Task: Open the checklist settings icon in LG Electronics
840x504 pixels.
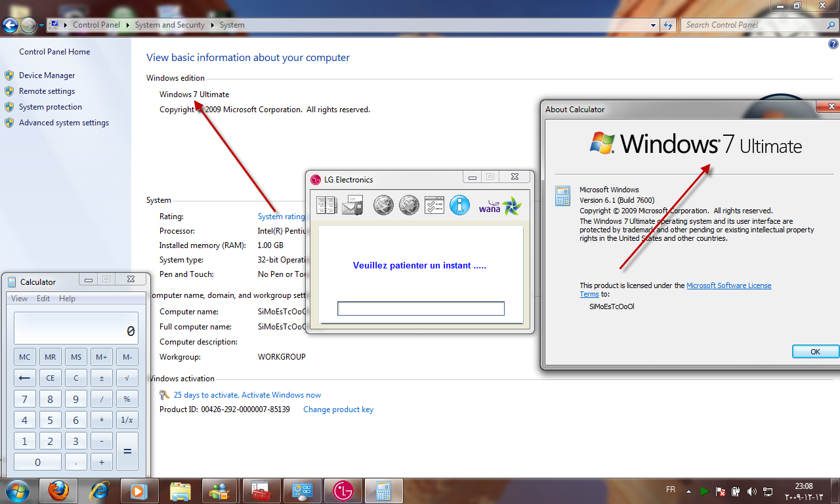Action: 434,205
